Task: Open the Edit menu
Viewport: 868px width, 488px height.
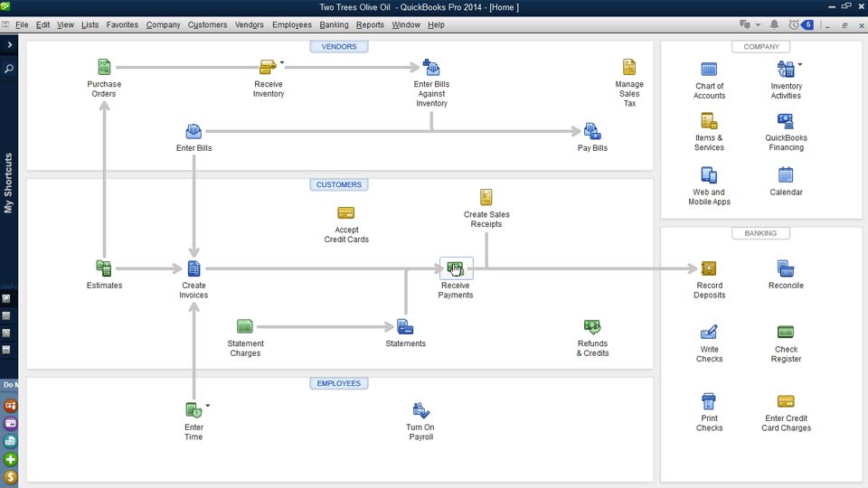Action: click(42, 25)
